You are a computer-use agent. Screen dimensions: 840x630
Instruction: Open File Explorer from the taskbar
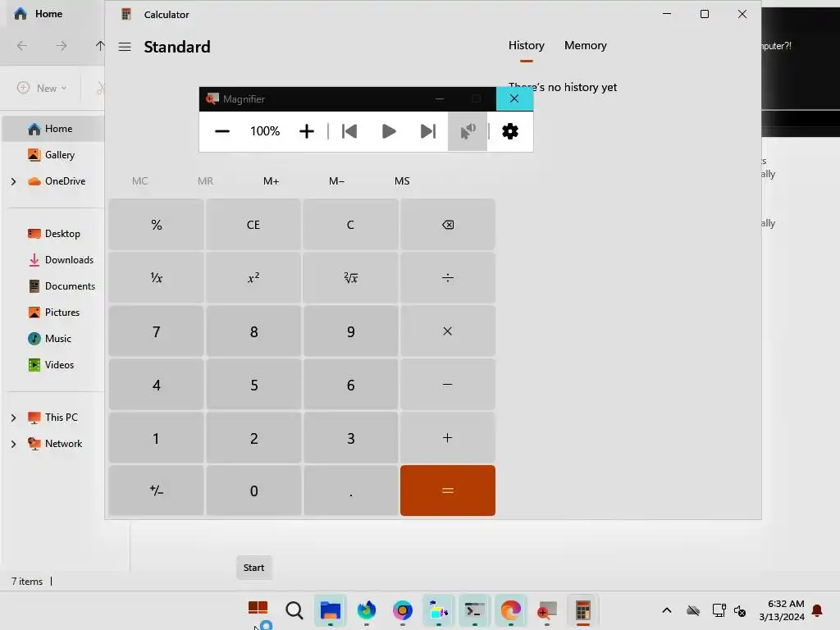point(330,609)
